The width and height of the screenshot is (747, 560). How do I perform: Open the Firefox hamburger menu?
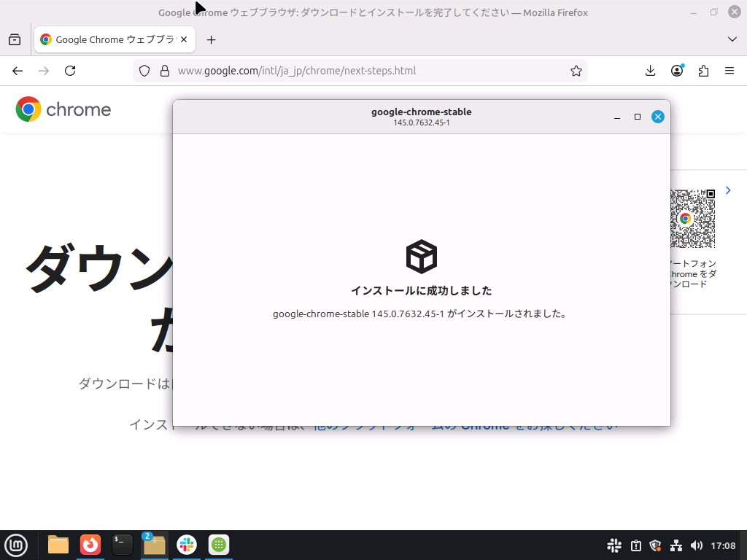pos(729,71)
